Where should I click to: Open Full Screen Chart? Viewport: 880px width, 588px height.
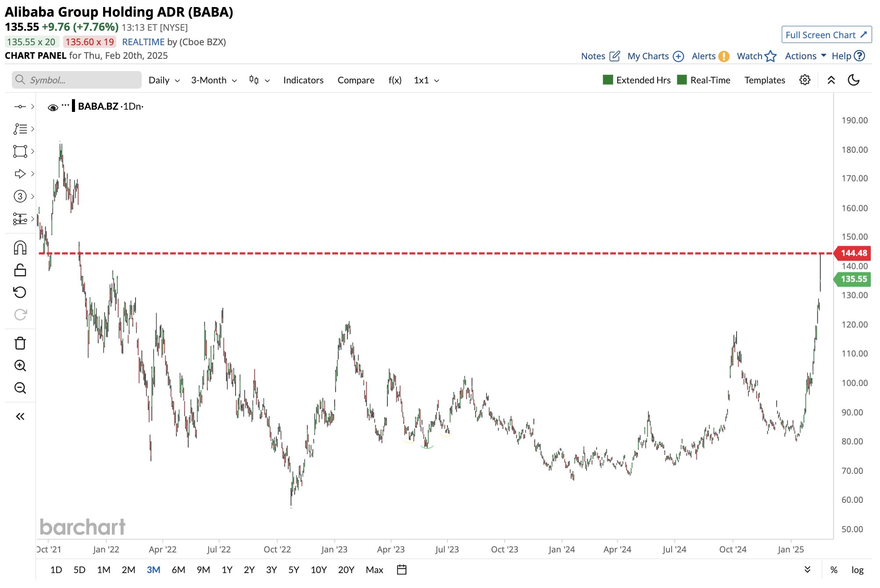pos(826,35)
